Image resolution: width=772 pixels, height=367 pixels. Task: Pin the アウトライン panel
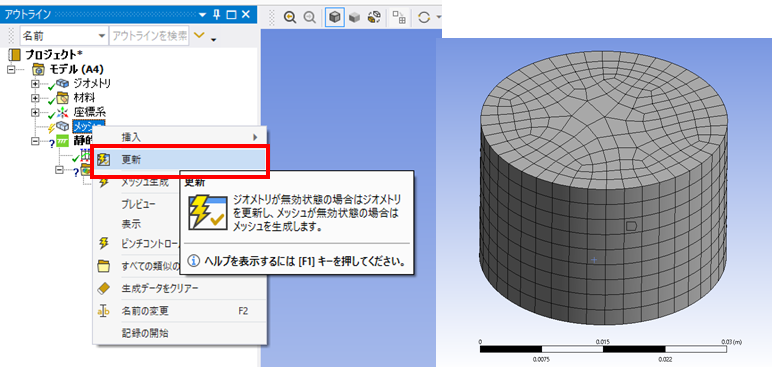click(x=217, y=14)
